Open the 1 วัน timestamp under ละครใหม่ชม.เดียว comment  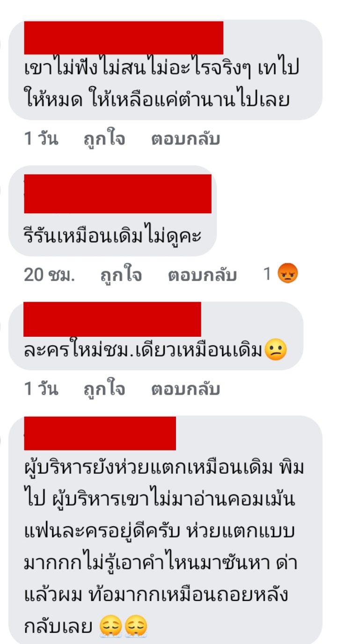[41, 389]
